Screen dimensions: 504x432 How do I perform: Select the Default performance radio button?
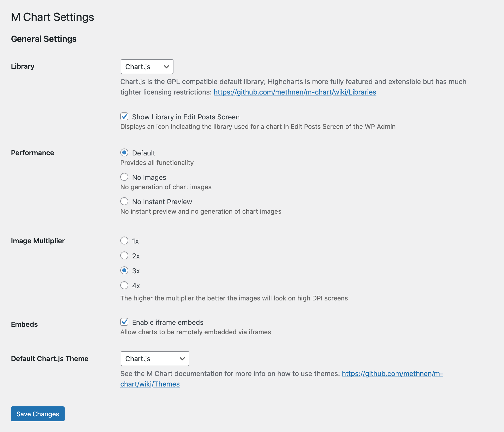pos(124,152)
